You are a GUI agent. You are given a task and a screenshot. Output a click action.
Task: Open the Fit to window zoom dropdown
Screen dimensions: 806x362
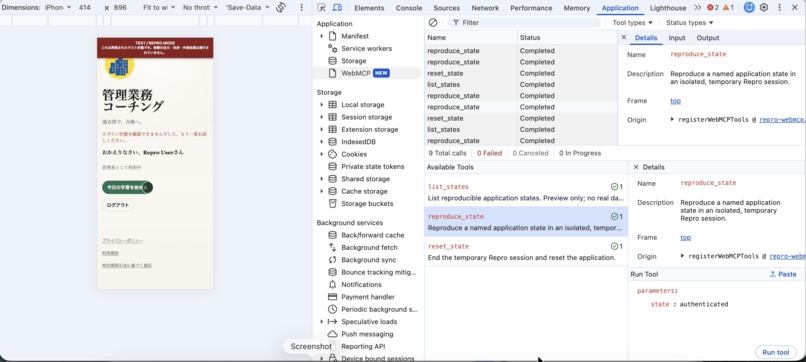click(159, 8)
